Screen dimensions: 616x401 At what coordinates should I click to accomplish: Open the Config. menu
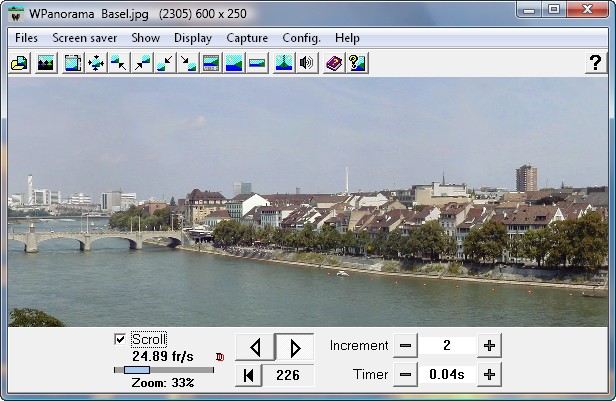coord(301,38)
